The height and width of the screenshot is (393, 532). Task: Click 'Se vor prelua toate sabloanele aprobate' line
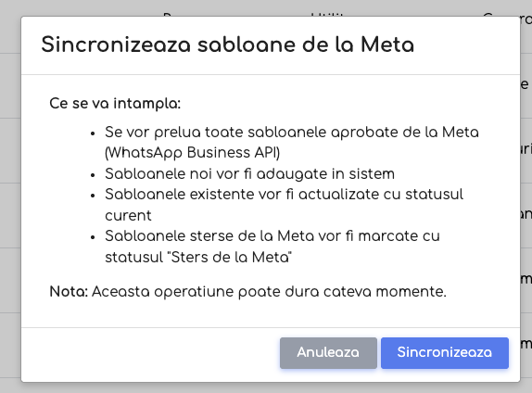point(292,132)
